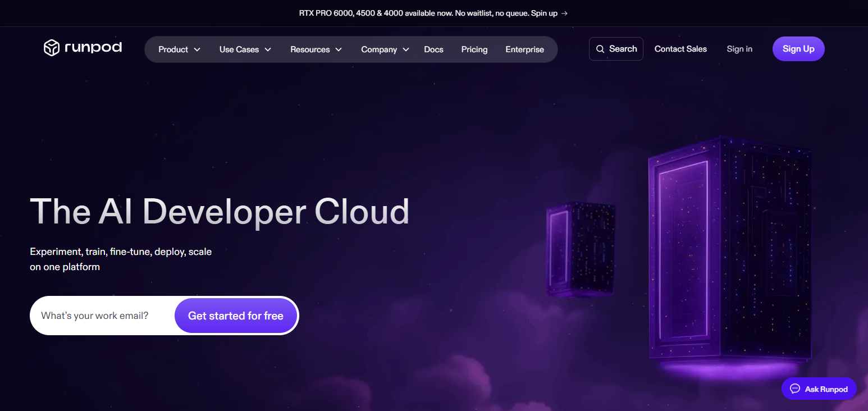Click the Runpod cube logo icon

point(52,48)
